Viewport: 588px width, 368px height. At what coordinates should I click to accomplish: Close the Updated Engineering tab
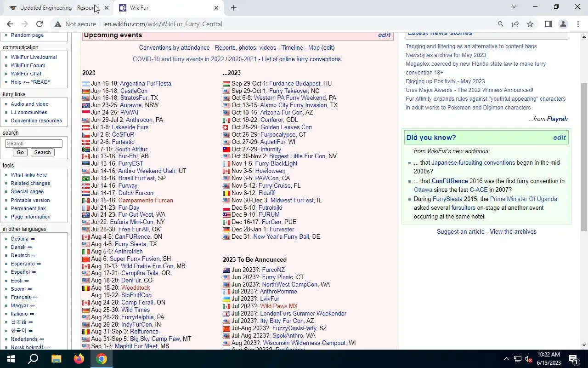pos(107,8)
